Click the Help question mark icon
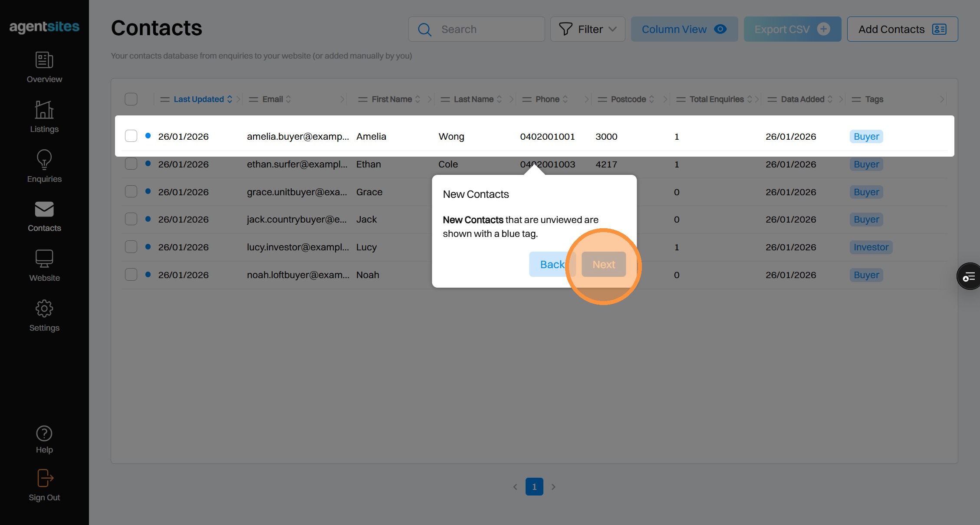980x525 pixels. tap(44, 433)
